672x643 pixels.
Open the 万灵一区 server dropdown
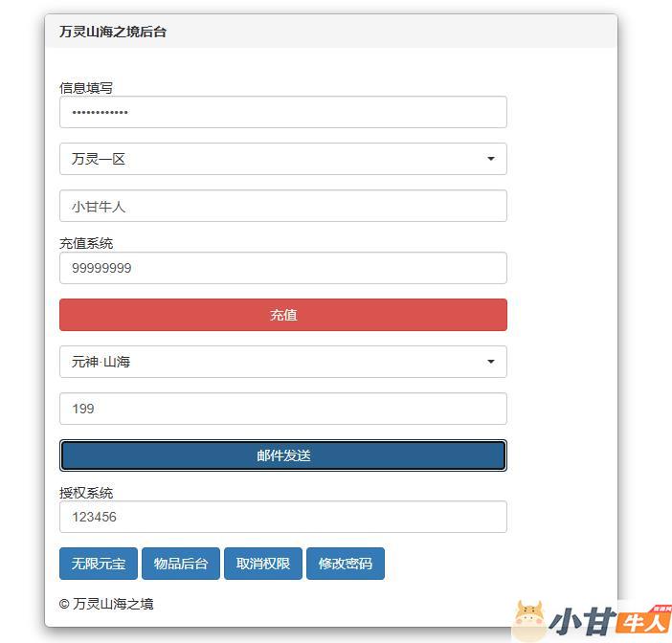(x=282, y=159)
